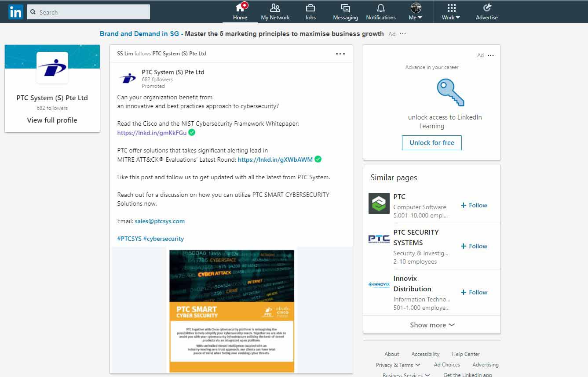Open View full profile link

(x=52, y=120)
